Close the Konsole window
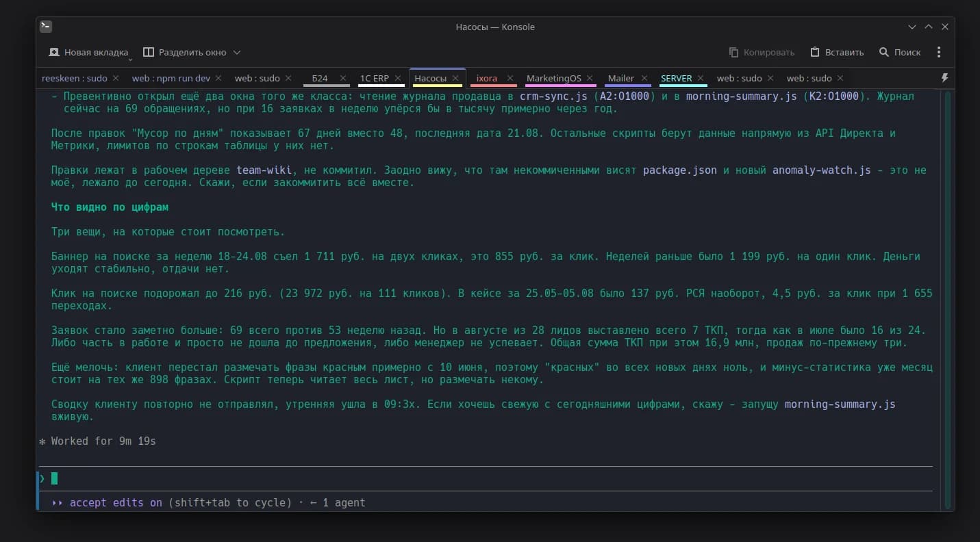 pos(945,27)
